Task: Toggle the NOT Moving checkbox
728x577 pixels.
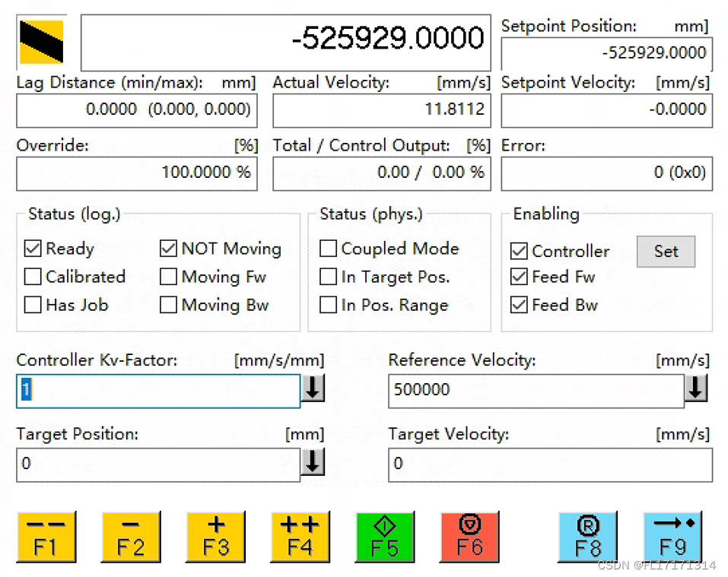Action: click(168, 249)
